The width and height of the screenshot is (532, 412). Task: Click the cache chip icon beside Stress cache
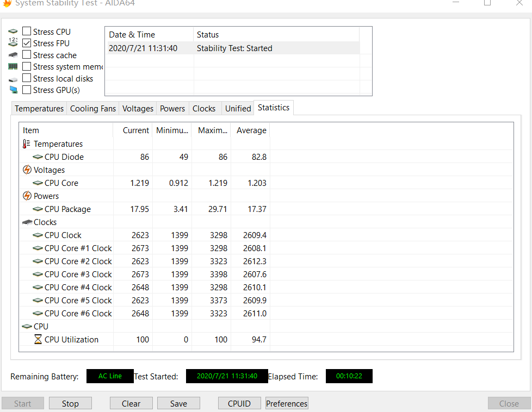click(x=13, y=55)
